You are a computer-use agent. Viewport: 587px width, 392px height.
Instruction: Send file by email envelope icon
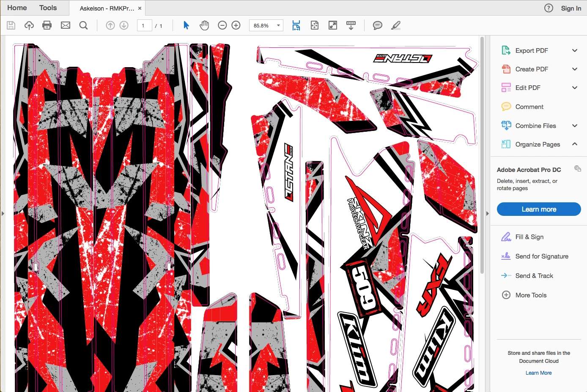[x=66, y=25]
